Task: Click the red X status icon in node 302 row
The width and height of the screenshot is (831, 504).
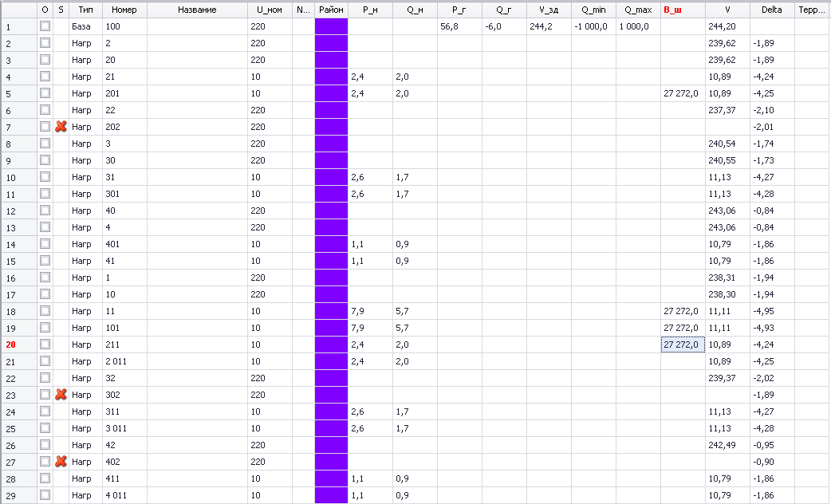Action: click(61, 394)
